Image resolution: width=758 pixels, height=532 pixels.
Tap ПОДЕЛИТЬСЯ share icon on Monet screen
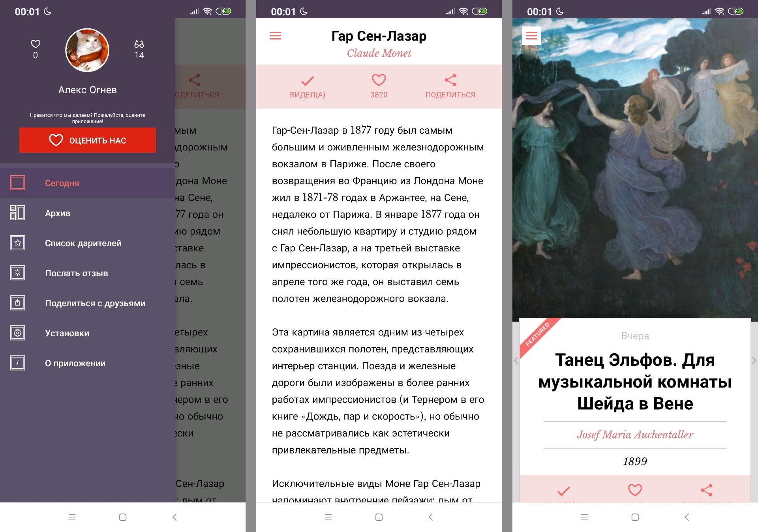[450, 86]
